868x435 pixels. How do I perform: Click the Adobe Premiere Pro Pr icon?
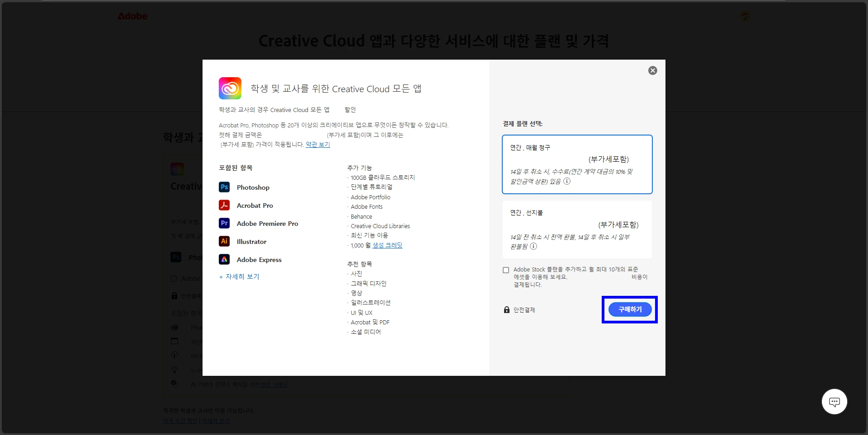coord(224,223)
